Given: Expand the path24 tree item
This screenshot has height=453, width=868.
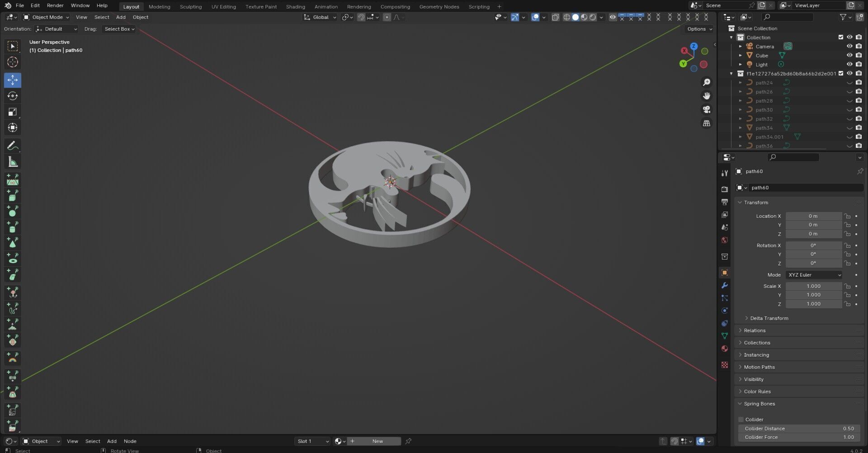Looking at the screenshot, I should pyautogui.click(x=741, y=83).
